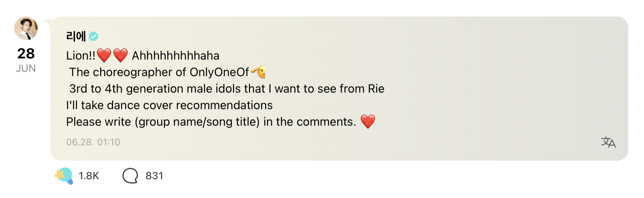Viewport: 644px width, 198px height.
Task: Select the text 'I'll take dance cover recommendations'
Action: (x=169, y=105)
